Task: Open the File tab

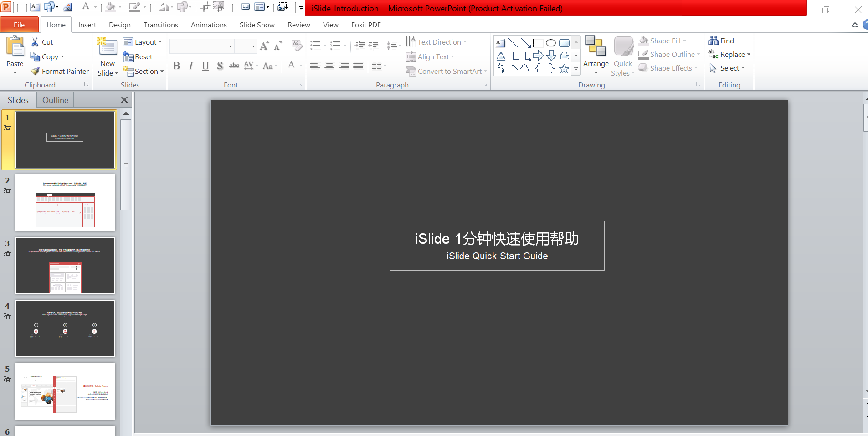Action: pyautogui.click(x=19, y=25)
